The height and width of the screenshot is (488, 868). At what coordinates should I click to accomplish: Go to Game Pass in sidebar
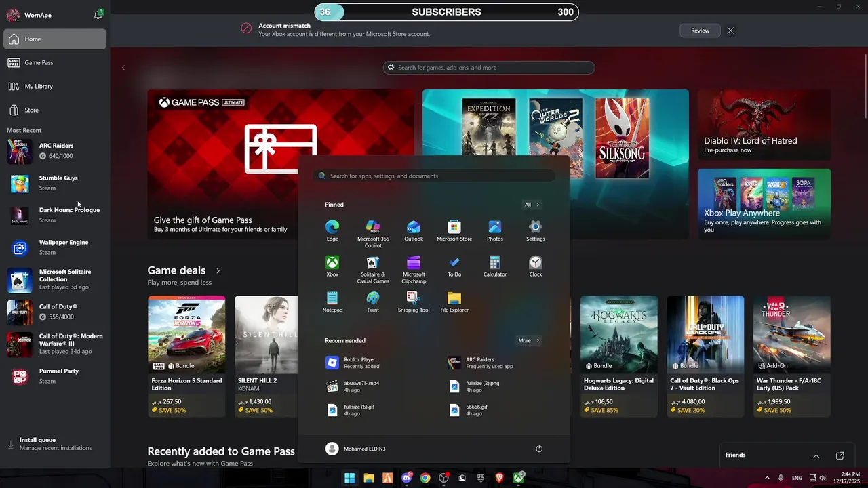[55, 62]
